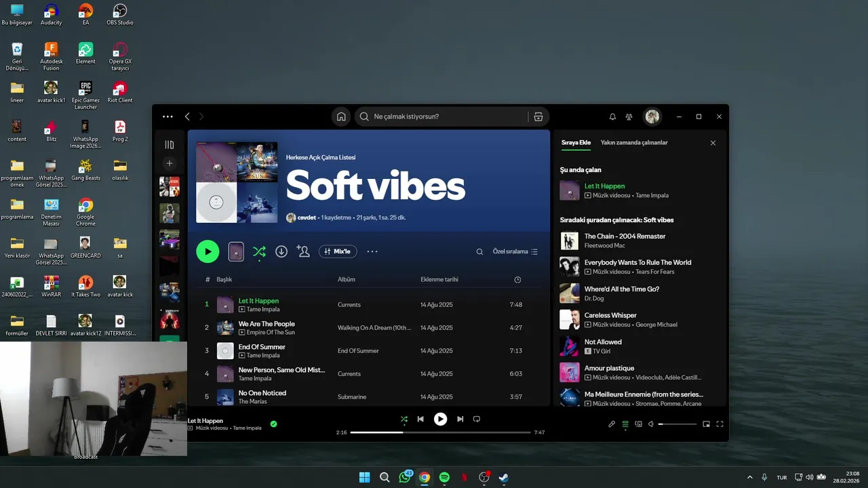Open WhatsApp from the taskbar
The height and width of the screenshot is (488, 868).
pyautogui.click(x=406, y=477)
